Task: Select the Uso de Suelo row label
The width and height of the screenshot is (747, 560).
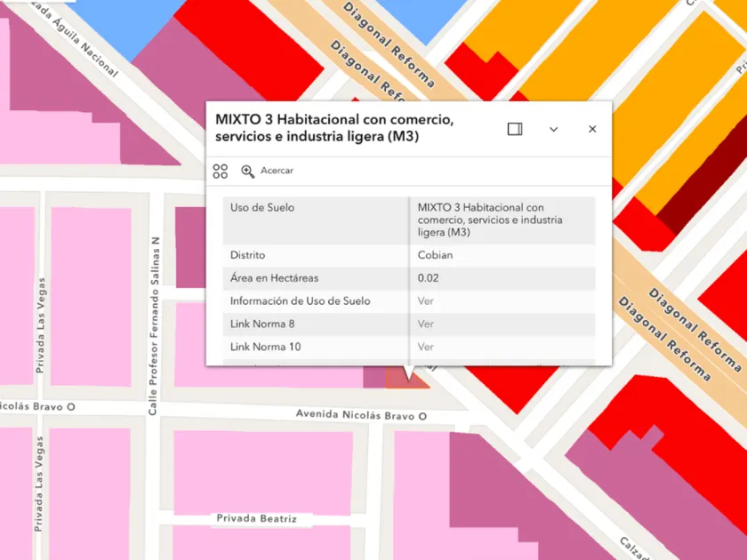Action: (x=261, y=208)
